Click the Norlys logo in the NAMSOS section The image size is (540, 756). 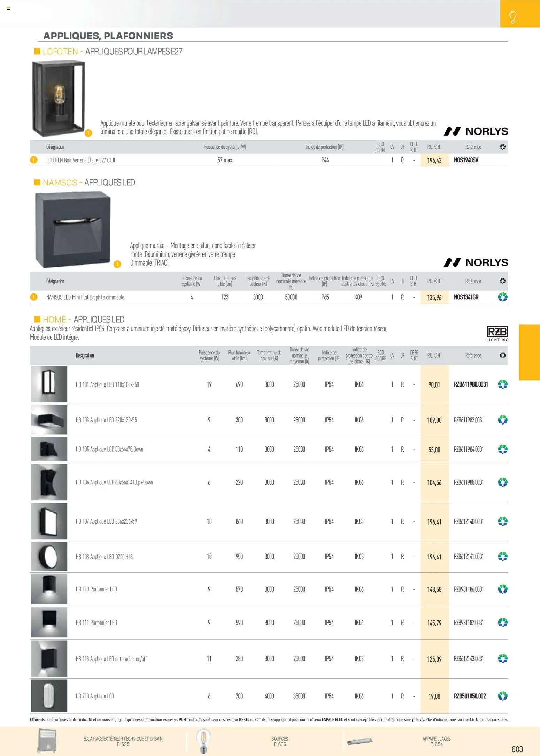tap(476, 262)
